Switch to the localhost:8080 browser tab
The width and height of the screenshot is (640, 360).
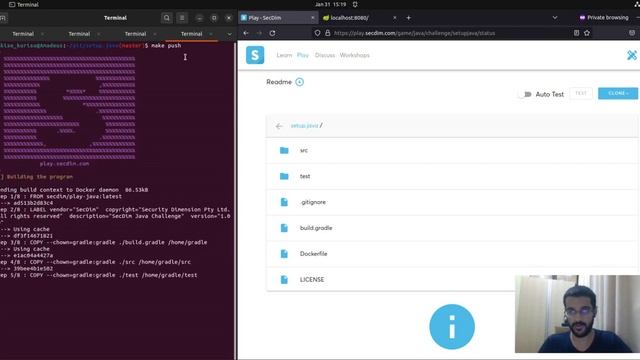tap(359, 18)
